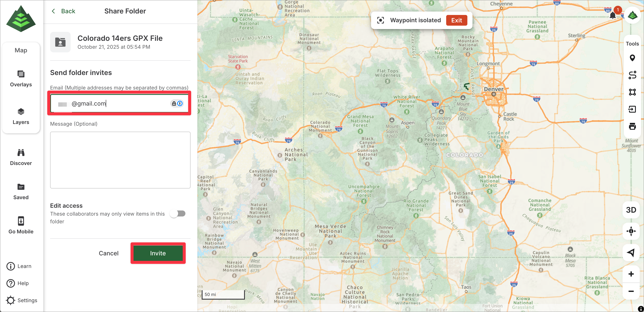
Task: Click the green Invite button
Action: pos(158,253)
